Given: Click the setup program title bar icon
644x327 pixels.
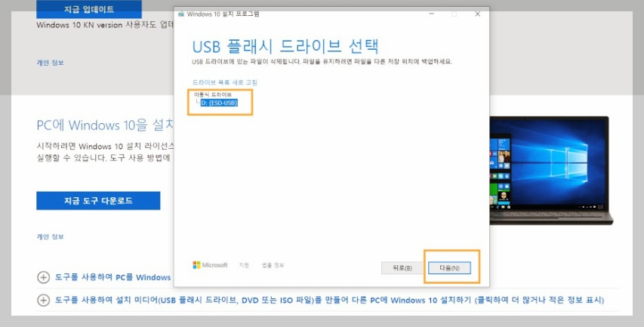Looking at the screenshot, I should (181, 14).
